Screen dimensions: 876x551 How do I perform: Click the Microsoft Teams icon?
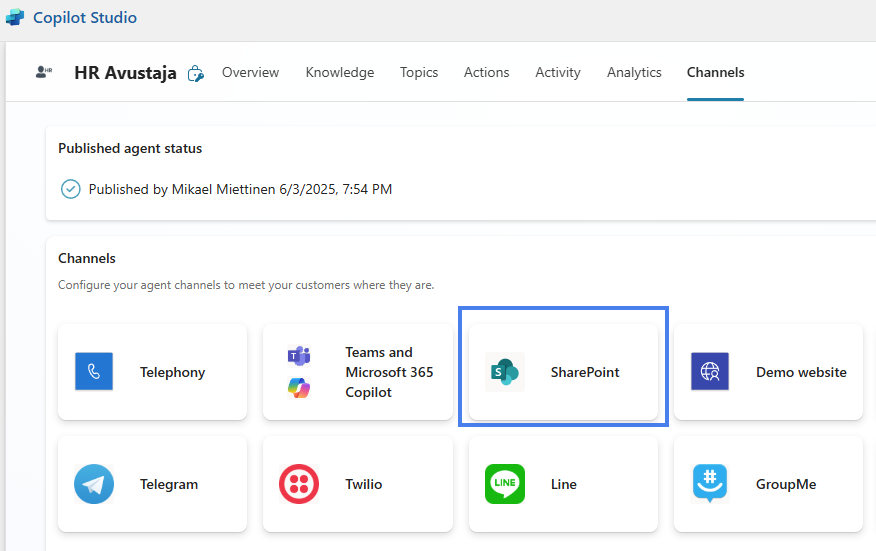[299, 355]
